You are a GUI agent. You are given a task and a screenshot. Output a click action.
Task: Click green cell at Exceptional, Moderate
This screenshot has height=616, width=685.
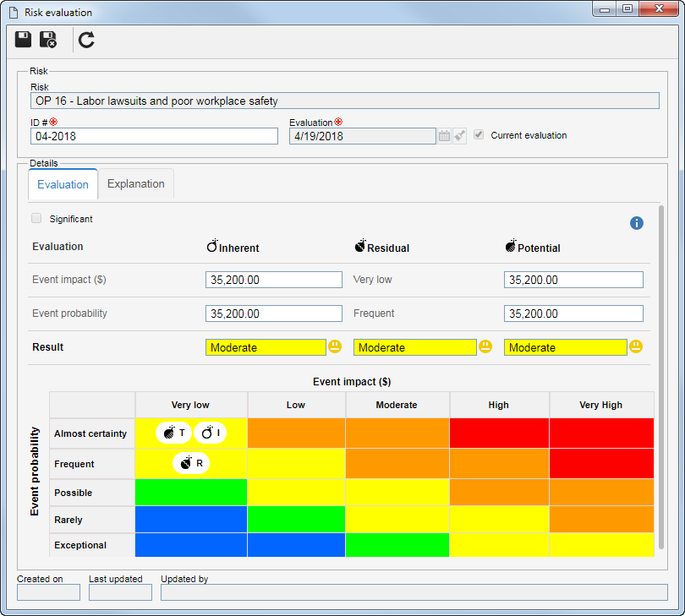coord(397,545)
